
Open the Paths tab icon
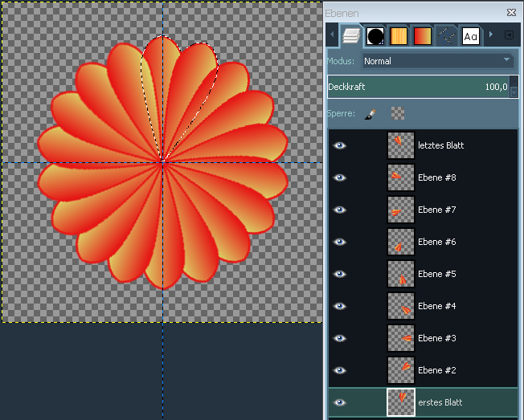[447, 36]
